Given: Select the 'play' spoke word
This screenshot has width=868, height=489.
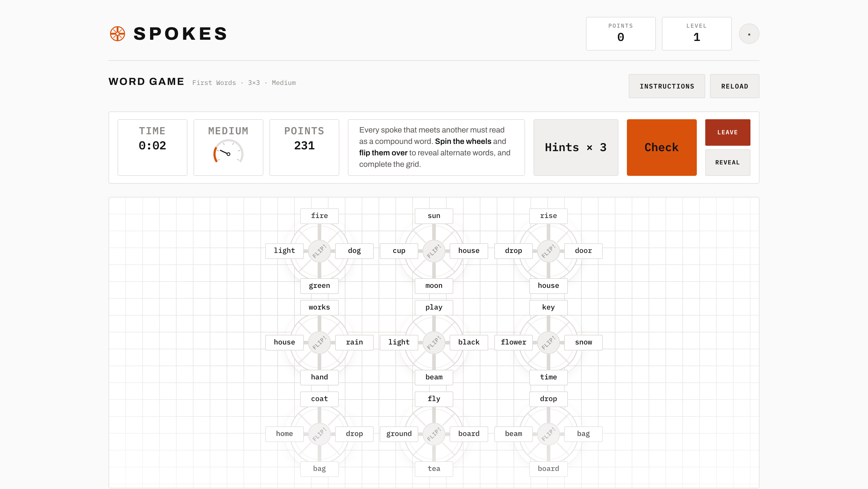Looking at the screenshot, I should tap(434, 307).
